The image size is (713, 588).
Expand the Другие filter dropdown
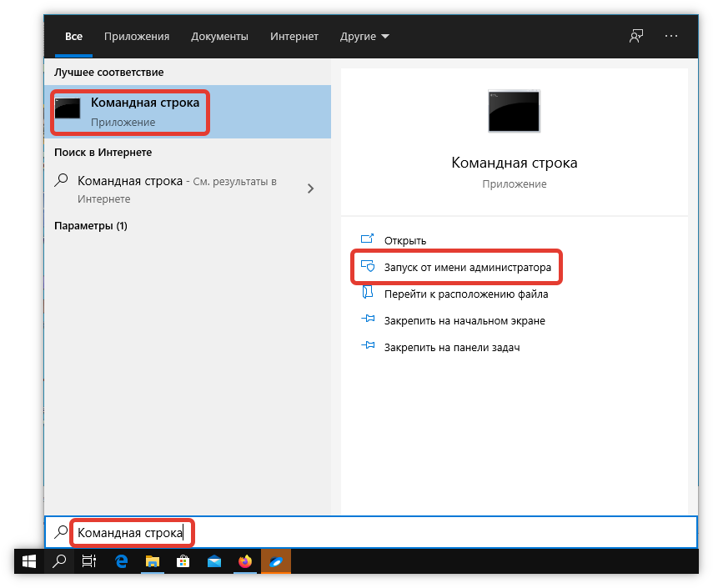tap(364, 37)
